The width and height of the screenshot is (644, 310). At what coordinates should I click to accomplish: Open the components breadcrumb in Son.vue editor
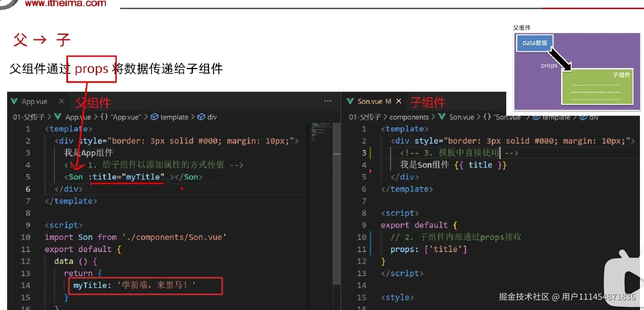409,117
